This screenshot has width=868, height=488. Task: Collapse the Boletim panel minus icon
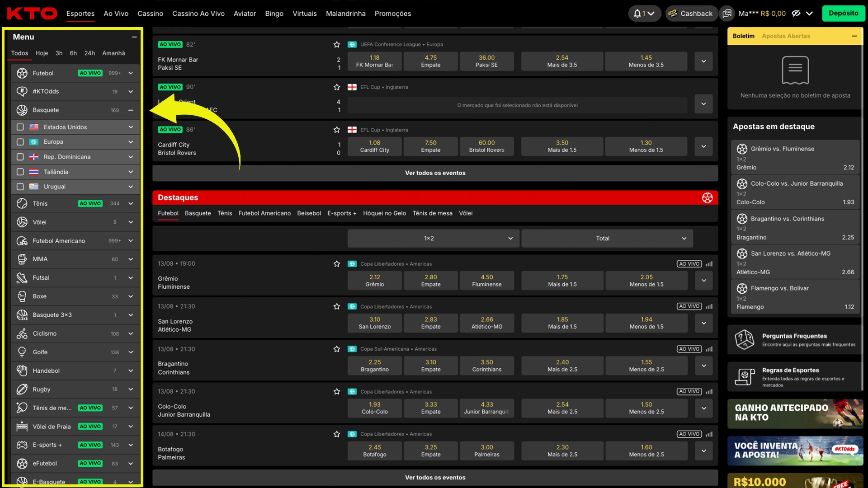[x=854, y=36]
